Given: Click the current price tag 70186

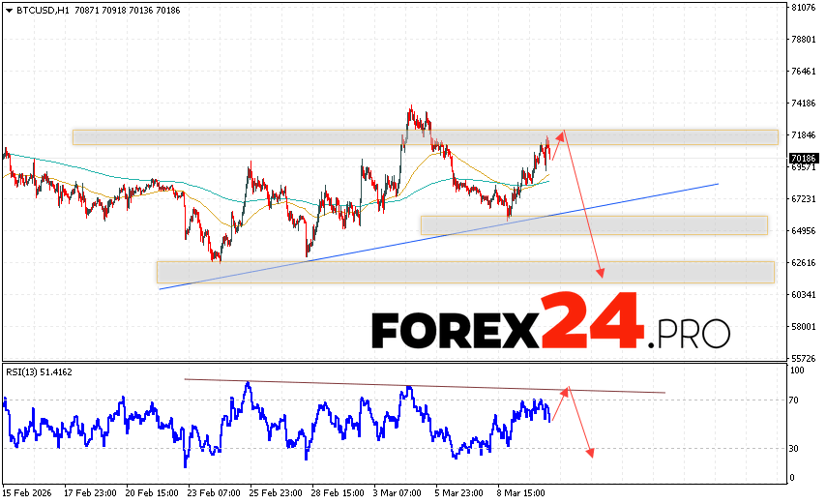Looking at the screenshot, I should point(804,158).
